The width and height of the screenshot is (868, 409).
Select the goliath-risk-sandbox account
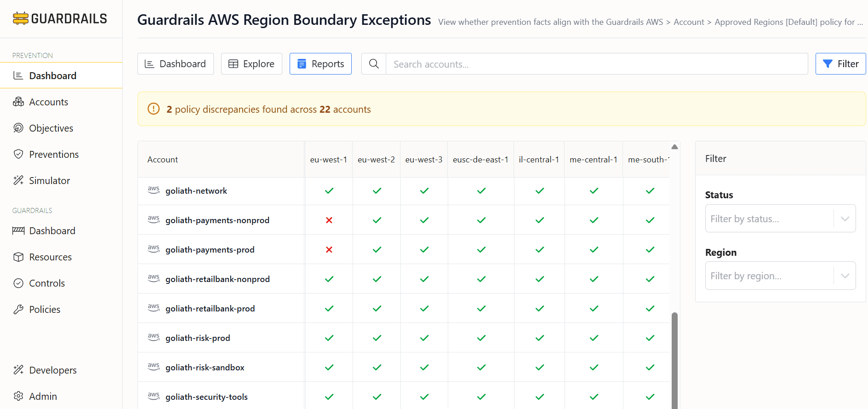205,367
